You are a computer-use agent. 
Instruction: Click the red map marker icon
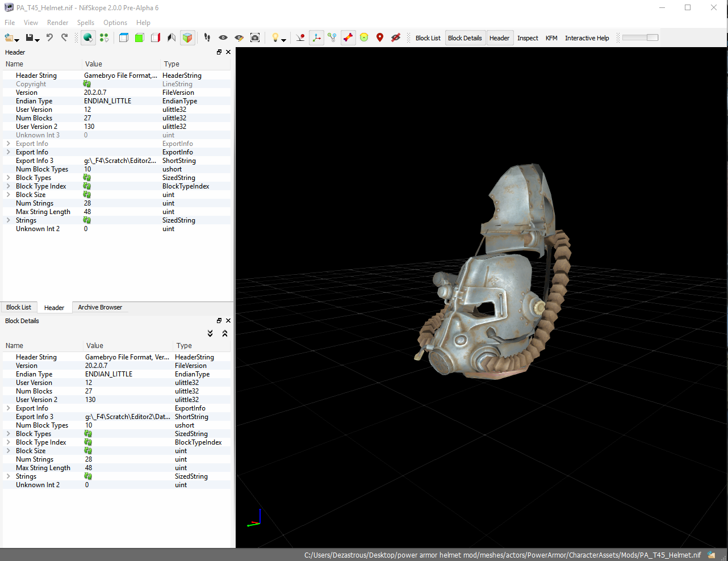click(380, 37)
